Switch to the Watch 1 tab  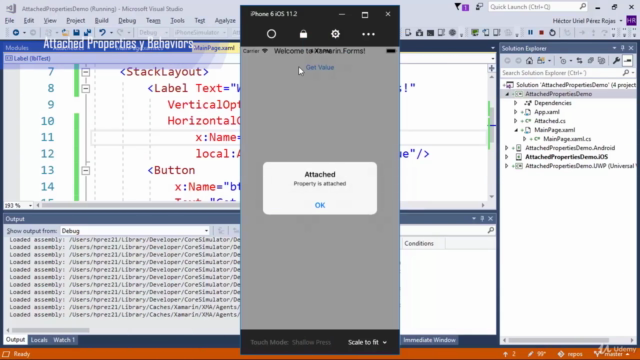point(64,340)
